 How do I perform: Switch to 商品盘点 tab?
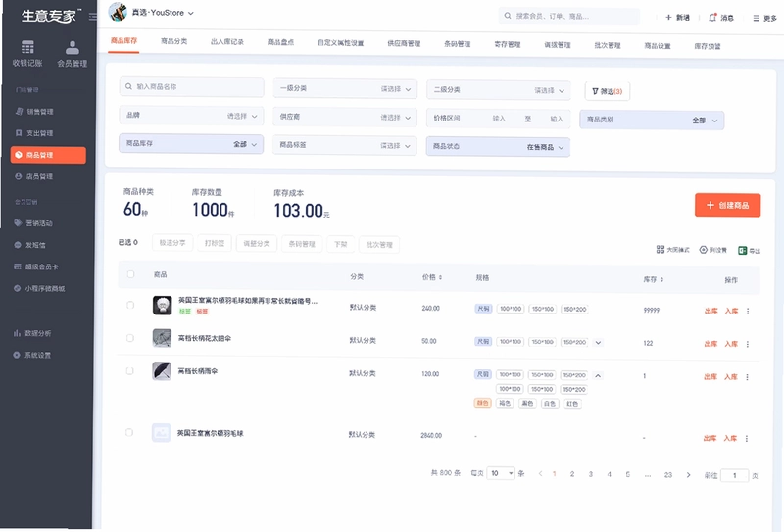[x=280, y=42]
